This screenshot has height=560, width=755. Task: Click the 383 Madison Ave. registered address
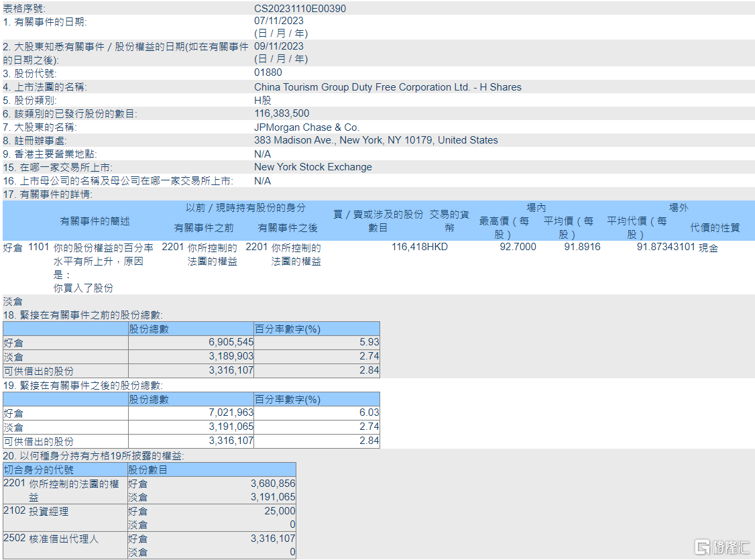pos(376,140)
